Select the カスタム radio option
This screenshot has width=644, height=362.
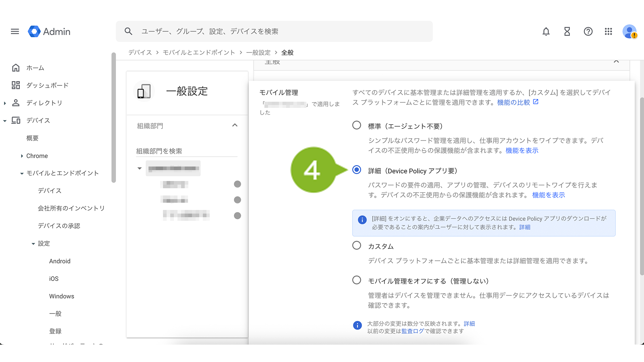click(357, 245)
